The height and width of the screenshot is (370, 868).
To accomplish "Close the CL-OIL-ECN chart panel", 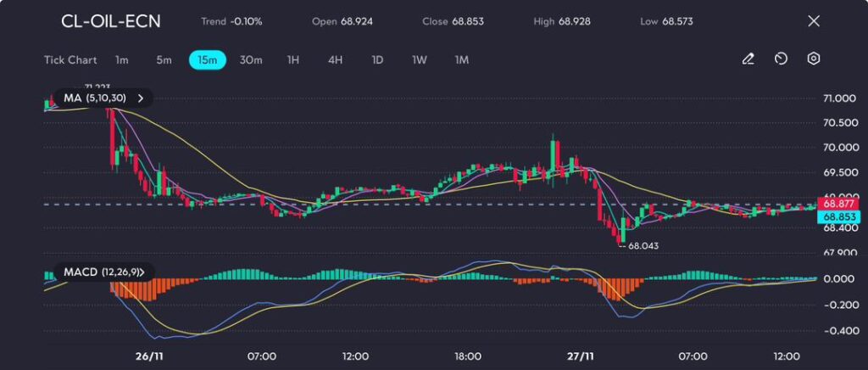I will pos(814,21).
